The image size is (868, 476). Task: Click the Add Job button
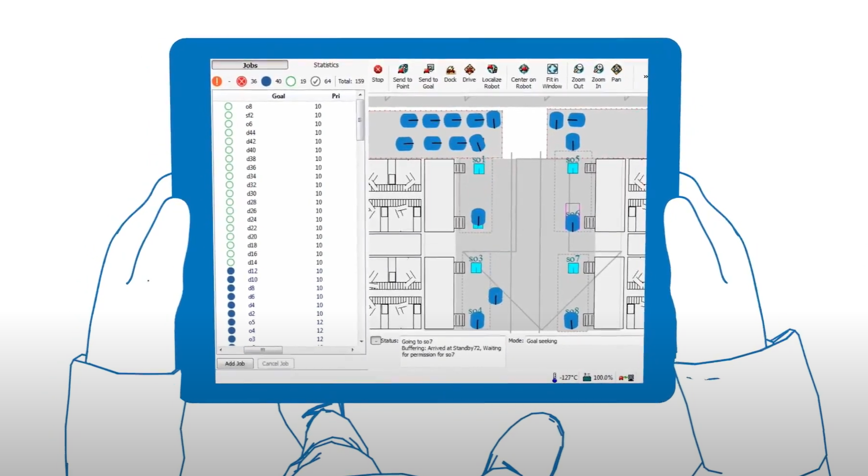point(235,363)
